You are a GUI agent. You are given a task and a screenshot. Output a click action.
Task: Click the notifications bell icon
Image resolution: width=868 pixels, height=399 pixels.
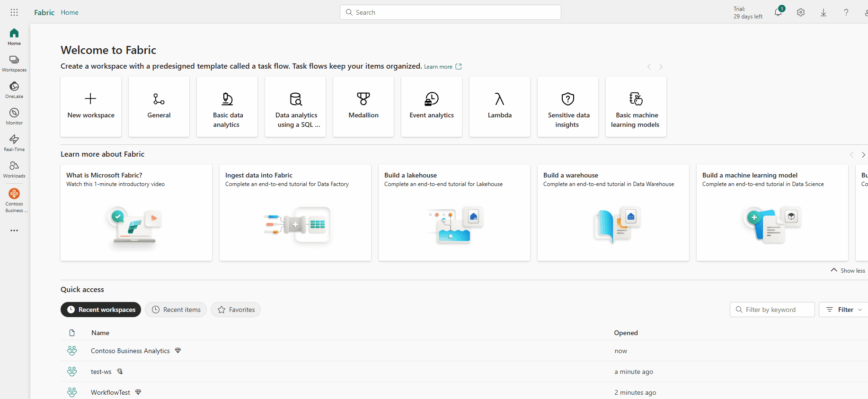point(778,13)
